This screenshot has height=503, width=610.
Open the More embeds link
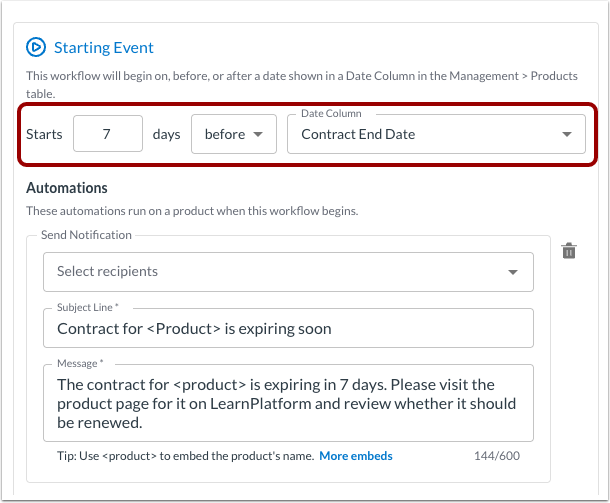point(356,456)
